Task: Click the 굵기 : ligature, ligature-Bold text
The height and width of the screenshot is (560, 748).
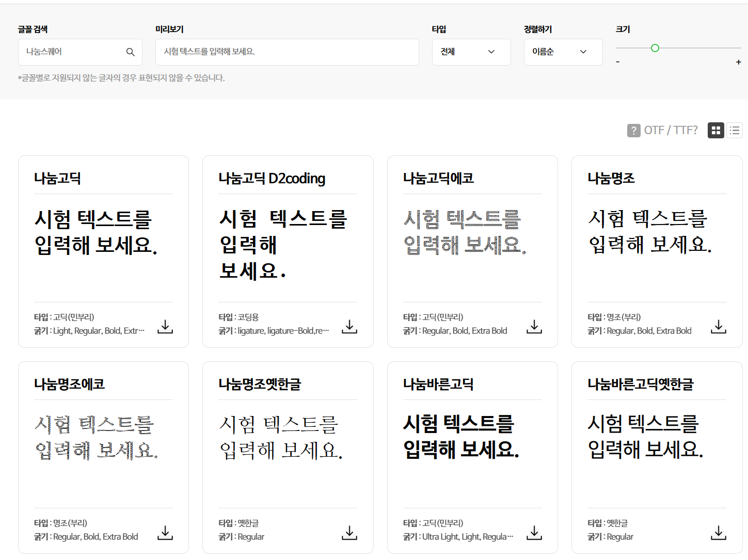Action: (x=274, y=331)
